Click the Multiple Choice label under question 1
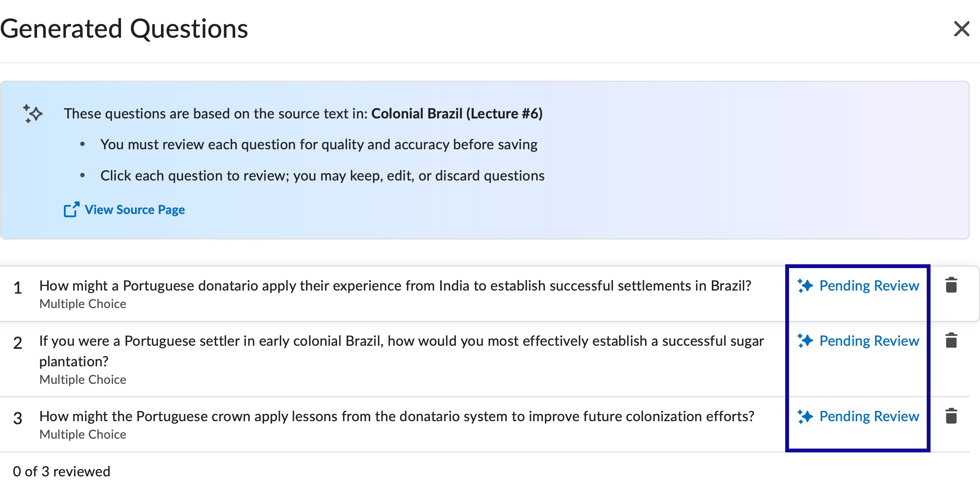980x492 pixels. pyautogui.click(x=83, y=304)
